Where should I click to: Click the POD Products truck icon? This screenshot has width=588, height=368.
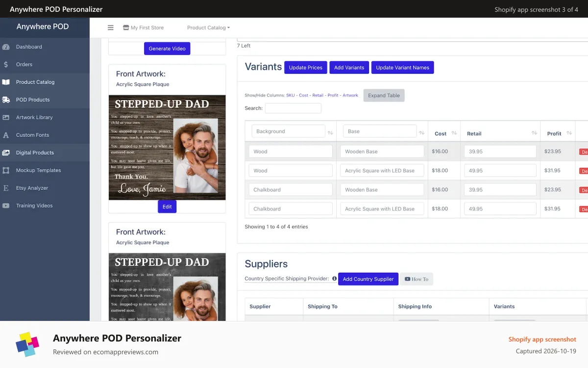pos(6,100)
